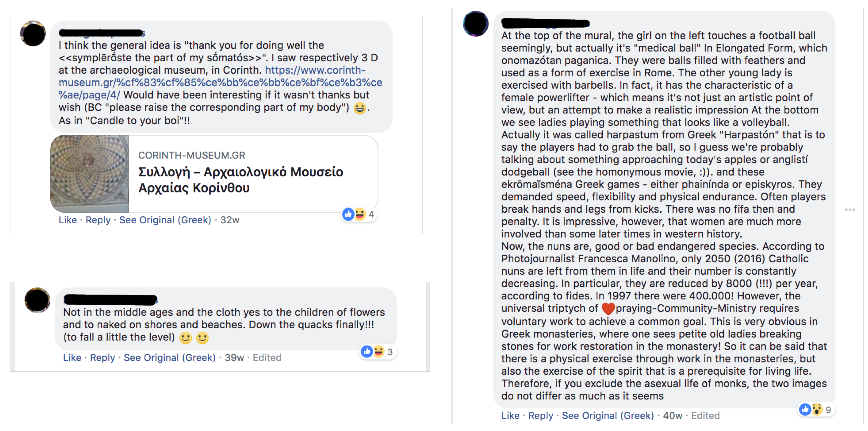Click the laughing reaction icon on 39w comment
The height and width of the screenshot is (431, 868).
click(x=379, y=351)
